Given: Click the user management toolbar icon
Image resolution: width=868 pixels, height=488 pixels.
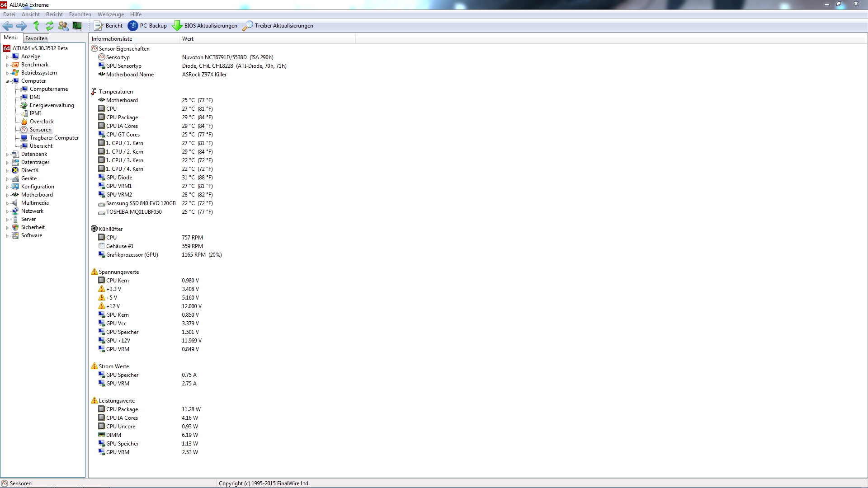Looking at the screenshot, I should [63, 26].
